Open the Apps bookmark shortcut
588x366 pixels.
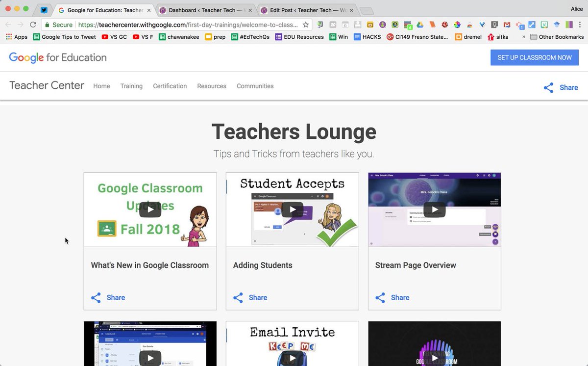coord(17,37)
